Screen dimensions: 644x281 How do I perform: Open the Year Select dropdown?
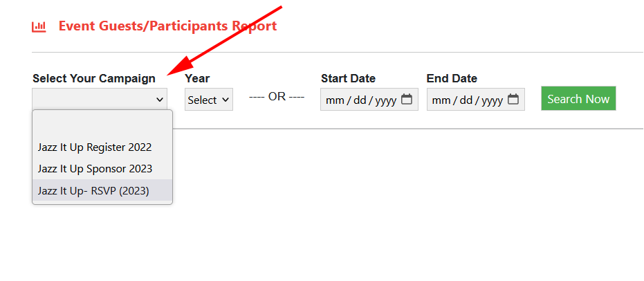coord(209,100)
